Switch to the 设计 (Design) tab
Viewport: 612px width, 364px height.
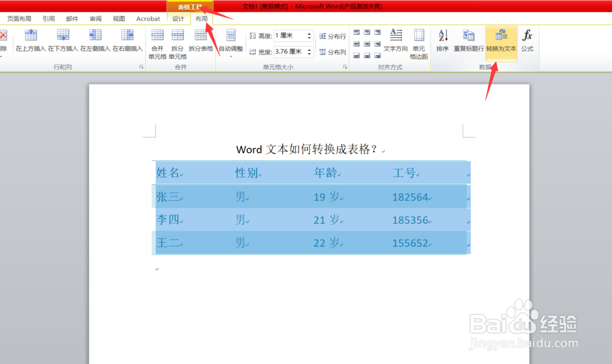pos(179,19)
